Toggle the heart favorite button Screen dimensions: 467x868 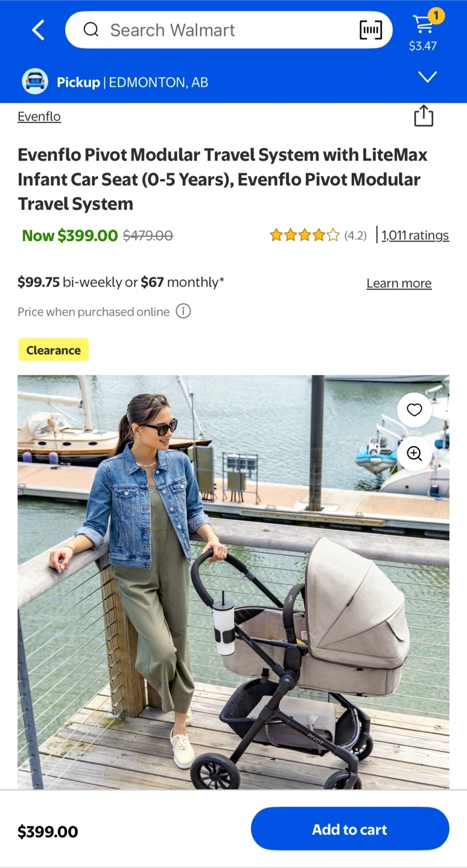(x=415, y=410)
